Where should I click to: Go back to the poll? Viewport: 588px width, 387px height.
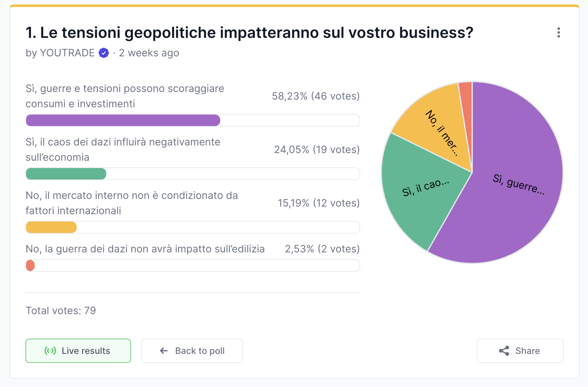192,351
